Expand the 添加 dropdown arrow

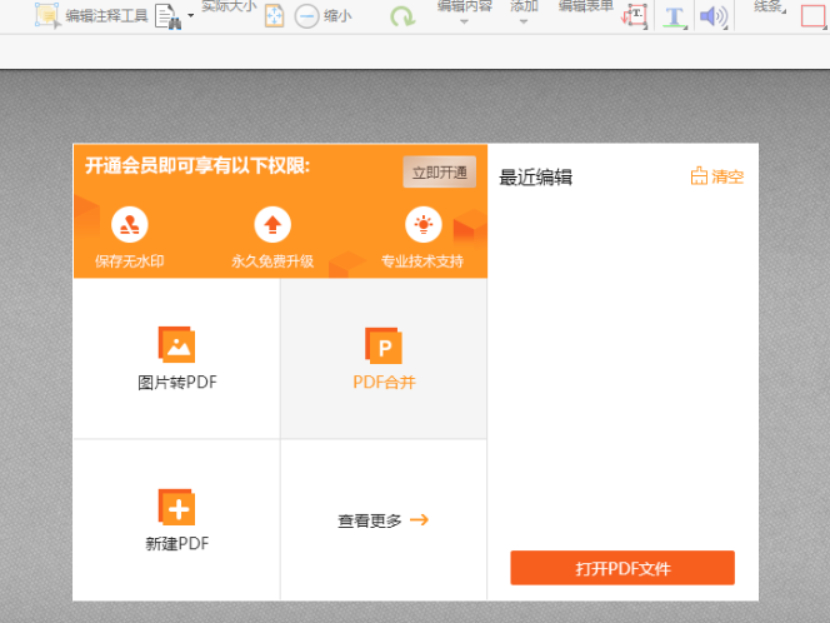[524, 22]
